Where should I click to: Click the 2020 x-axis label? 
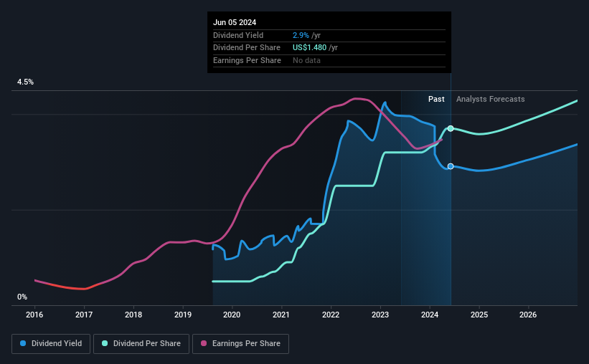(x=232, y=315)
